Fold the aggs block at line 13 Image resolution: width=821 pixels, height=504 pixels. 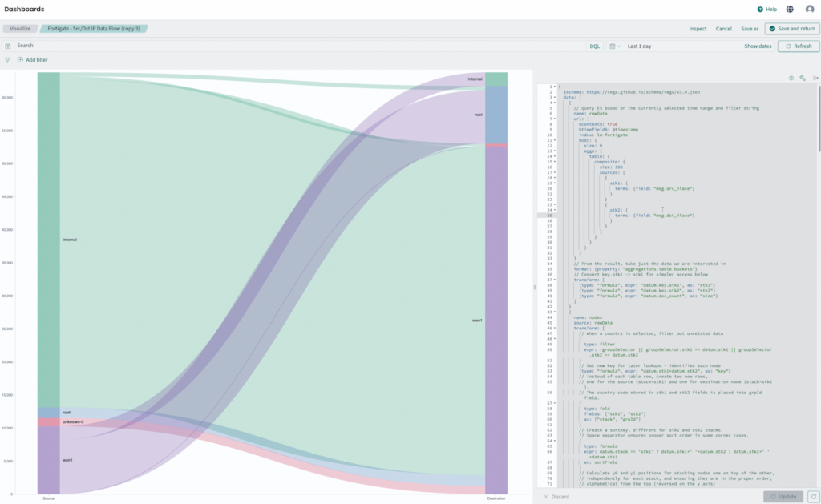[555, 151]
